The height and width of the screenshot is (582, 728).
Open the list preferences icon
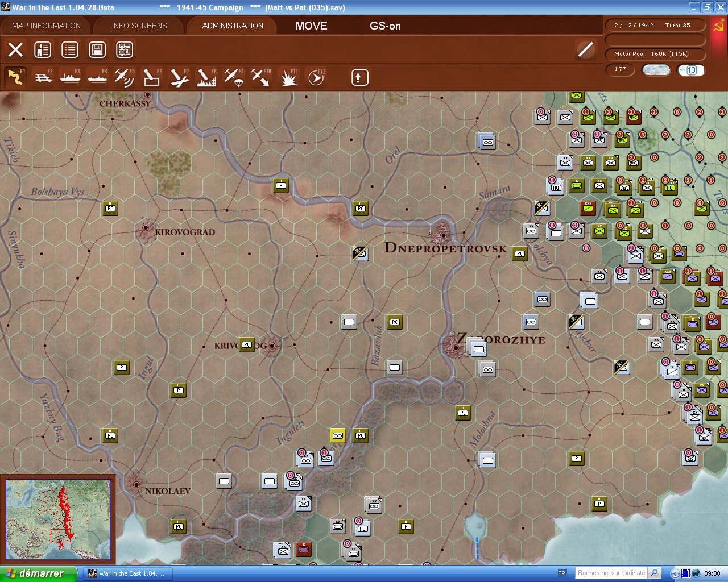70,50
